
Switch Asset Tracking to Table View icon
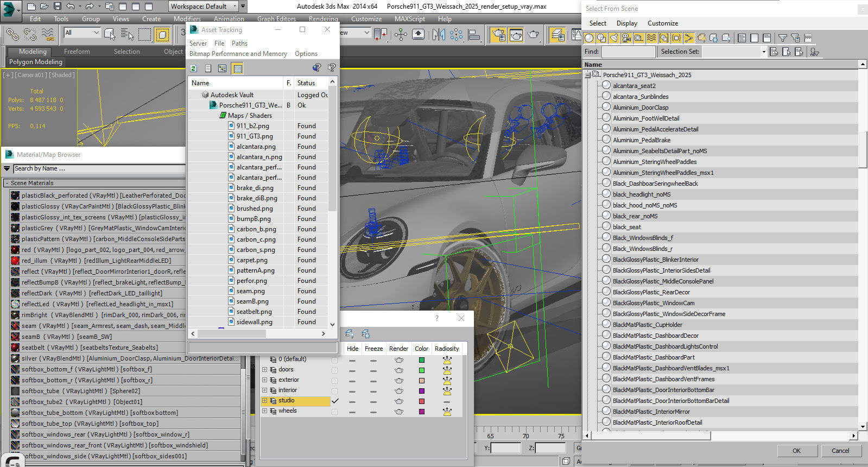(237, 68)
